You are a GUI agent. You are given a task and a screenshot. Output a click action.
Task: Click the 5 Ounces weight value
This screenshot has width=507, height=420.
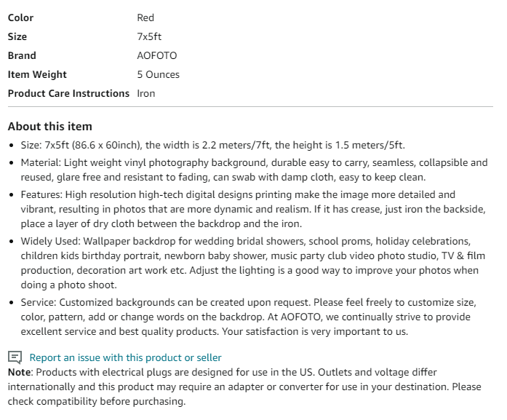click(x=158, y=74)
